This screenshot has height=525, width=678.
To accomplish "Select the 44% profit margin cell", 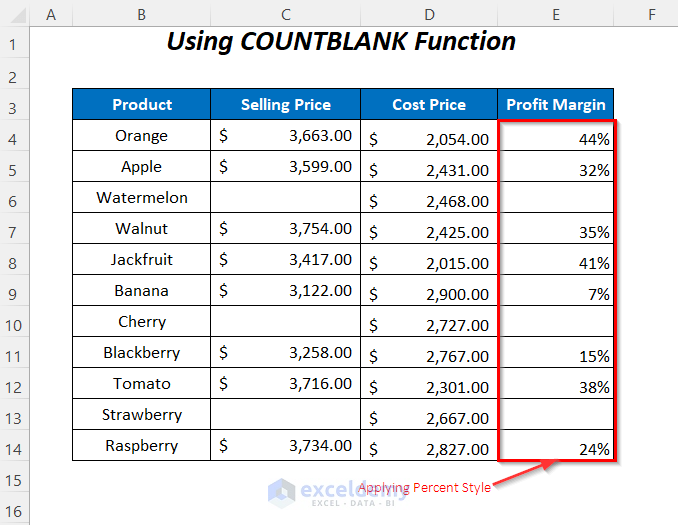I will (556, 135).
